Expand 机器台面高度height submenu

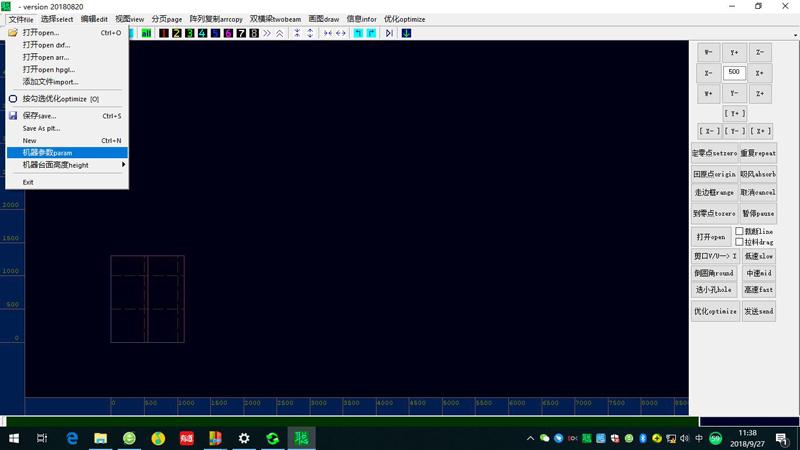point(67,165)
